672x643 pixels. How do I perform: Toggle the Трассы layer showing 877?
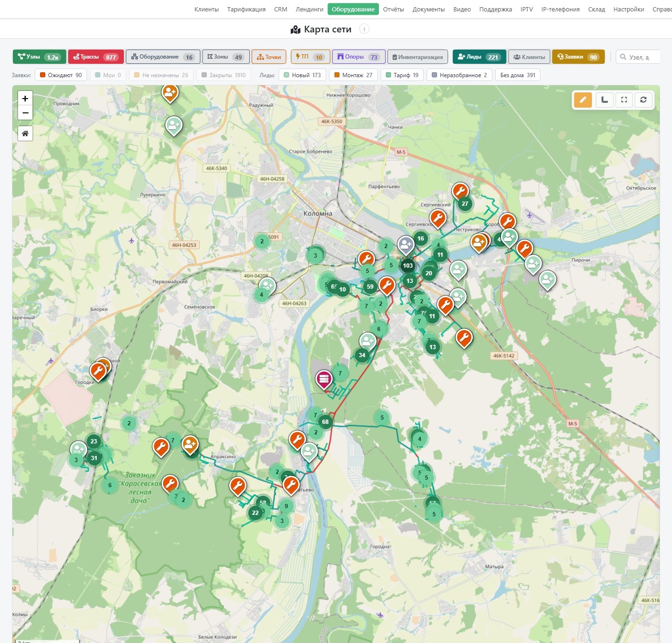[96, 57]
